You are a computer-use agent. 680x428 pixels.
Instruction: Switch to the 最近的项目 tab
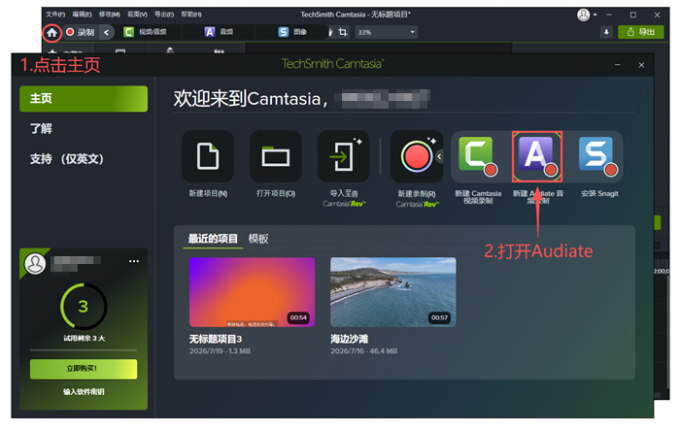pyautogui.click(x=213, y=239)
